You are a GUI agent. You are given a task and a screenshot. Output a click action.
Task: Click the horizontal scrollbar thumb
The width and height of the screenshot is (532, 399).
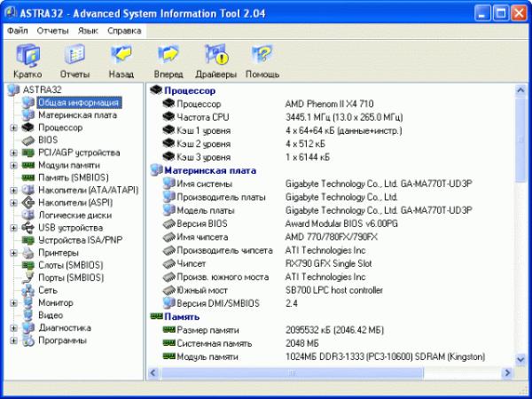coord(292,373)
